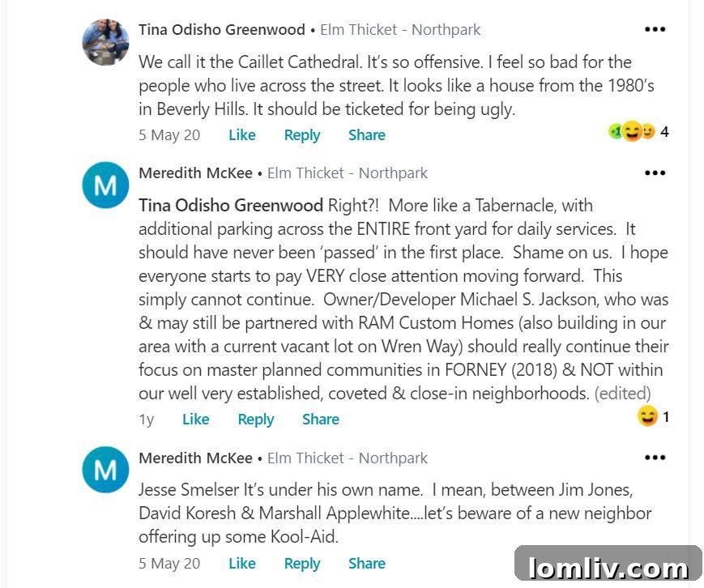This screenshot has height=588, width=704.
Task: Click the bold Tina Odisho Greenwood mention
Action: click(230, 206)
